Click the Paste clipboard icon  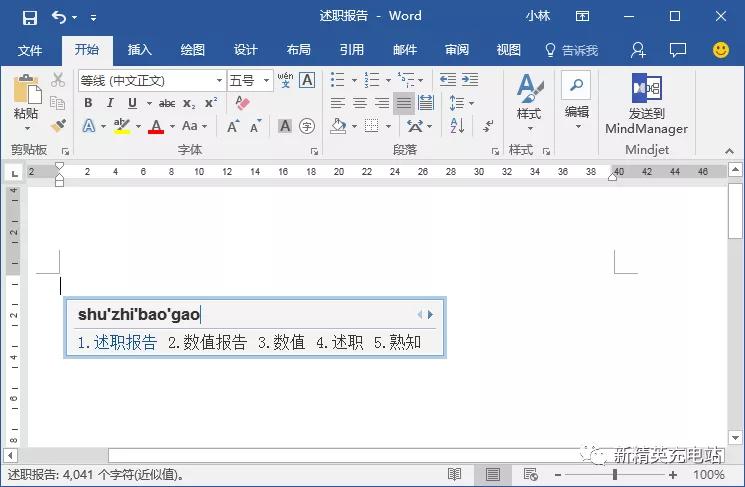tap(27, 89)
